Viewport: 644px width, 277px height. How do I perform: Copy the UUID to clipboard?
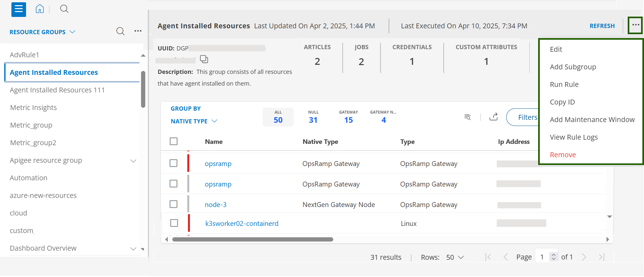tap(204, 59)
